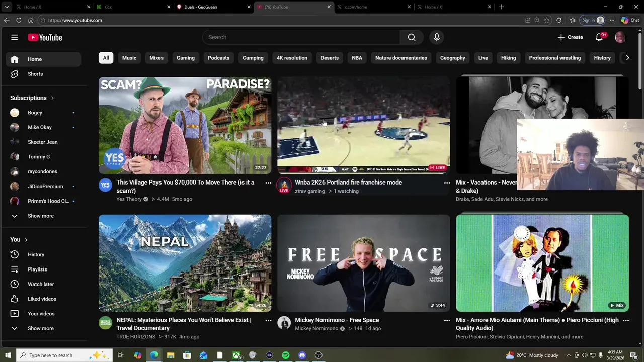Open Liked videos in the sidebar
644x362 pixels.
[43, 299]
